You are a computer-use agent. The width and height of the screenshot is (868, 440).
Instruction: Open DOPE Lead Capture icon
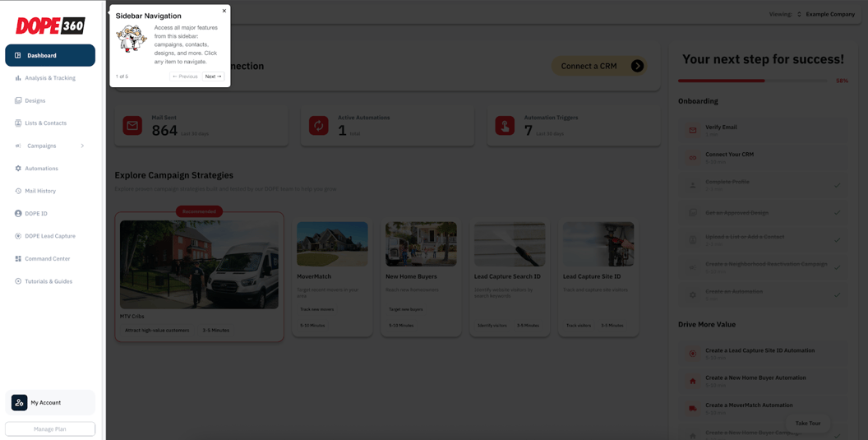coord(18,236)
